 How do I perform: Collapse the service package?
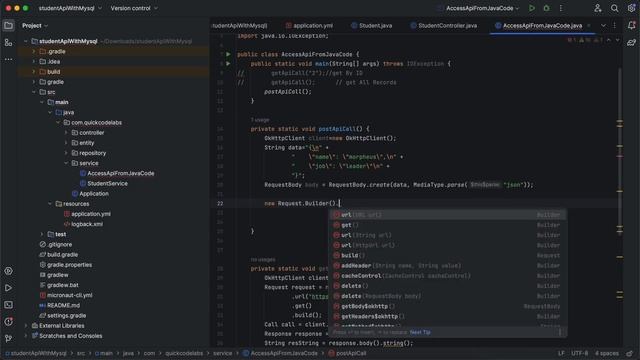[x=66, y=163]
